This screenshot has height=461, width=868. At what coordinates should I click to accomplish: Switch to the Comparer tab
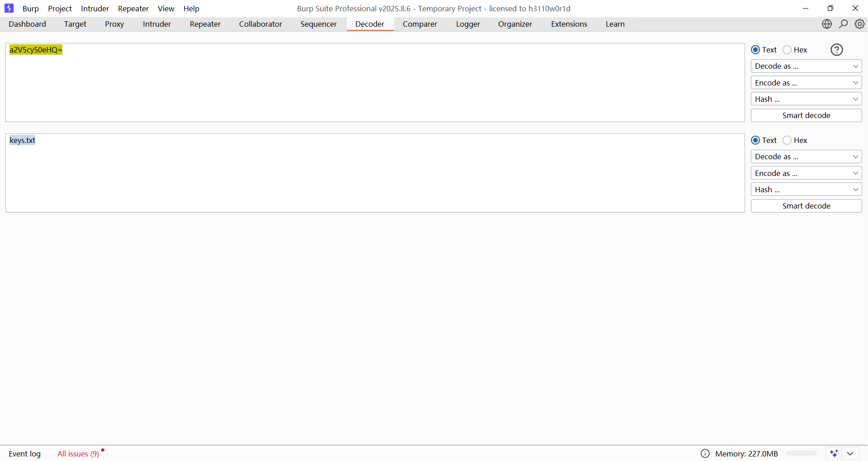pos(420,24)
